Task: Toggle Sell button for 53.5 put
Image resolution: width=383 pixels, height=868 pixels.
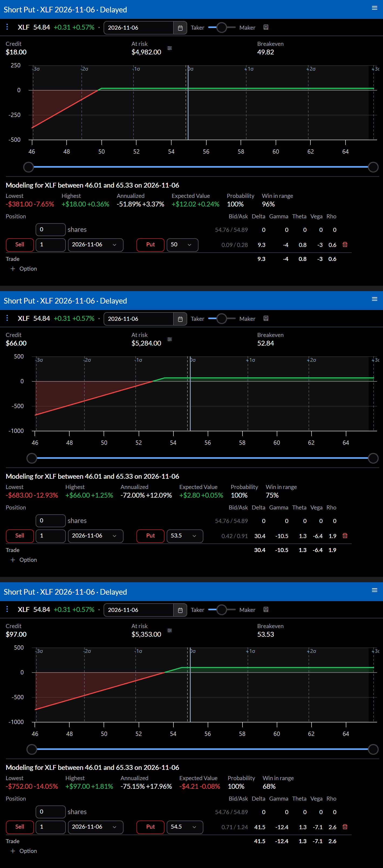Action: pos(20,536)
